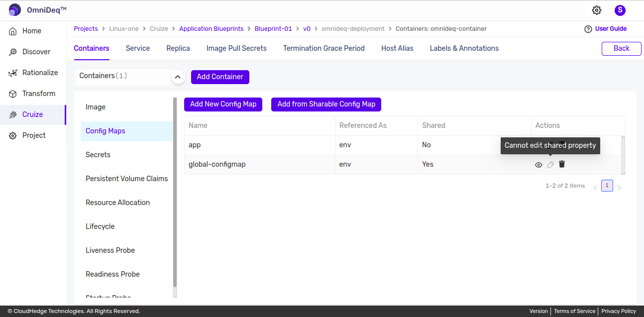
Task: Switch to Replica tab
Action: [178, 48]
